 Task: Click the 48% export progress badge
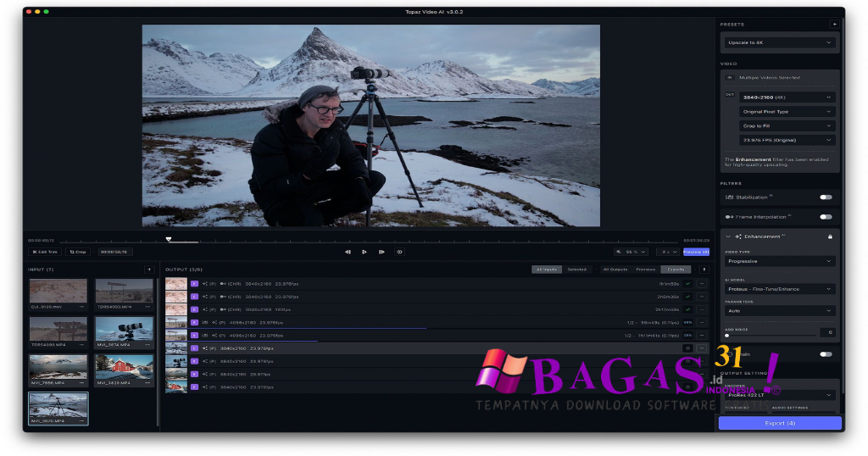pos(687,322)
